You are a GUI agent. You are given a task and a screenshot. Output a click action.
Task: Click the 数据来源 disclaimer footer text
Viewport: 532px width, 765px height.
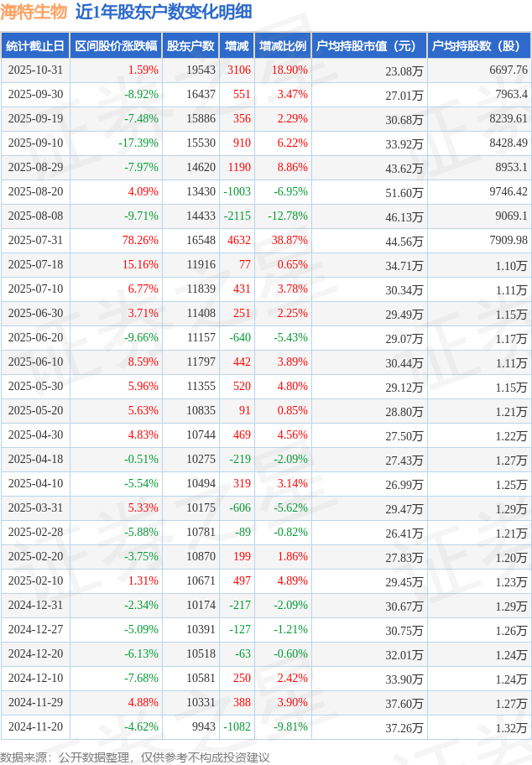point(135,757)
